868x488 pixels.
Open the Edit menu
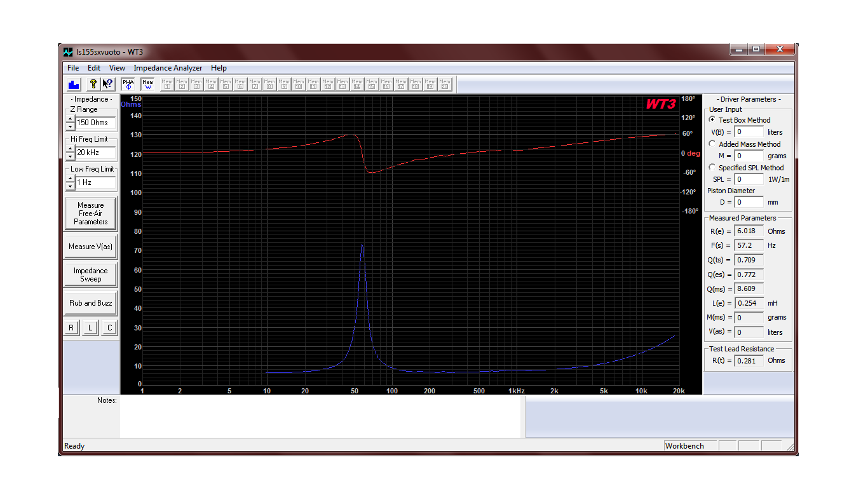(x=94, y=68)
